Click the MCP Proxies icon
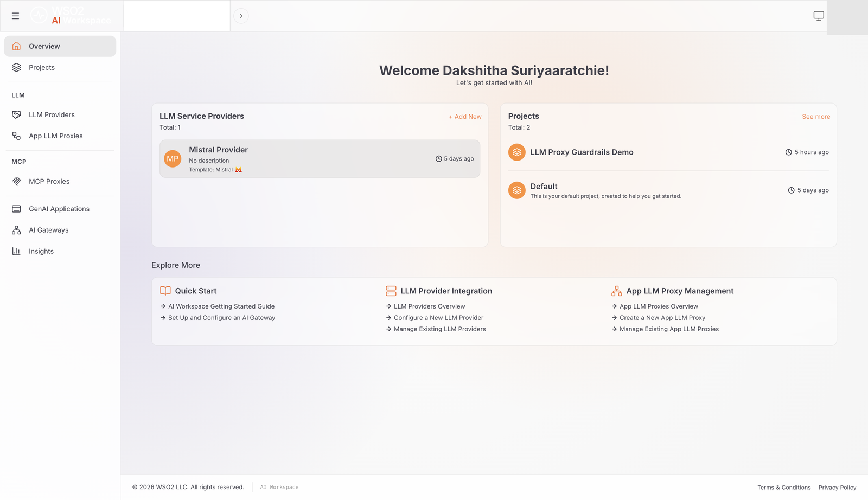 coord(16,181)
